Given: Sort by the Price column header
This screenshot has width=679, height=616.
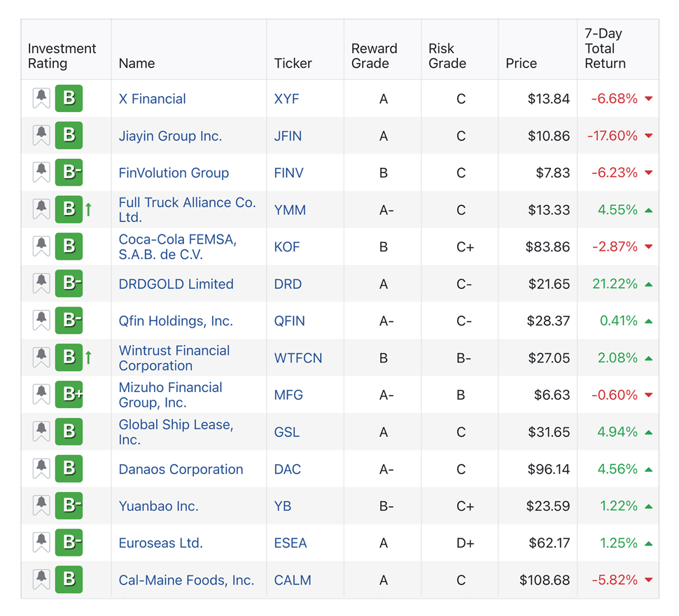Looking at the screenshot, I should point(521,63).
